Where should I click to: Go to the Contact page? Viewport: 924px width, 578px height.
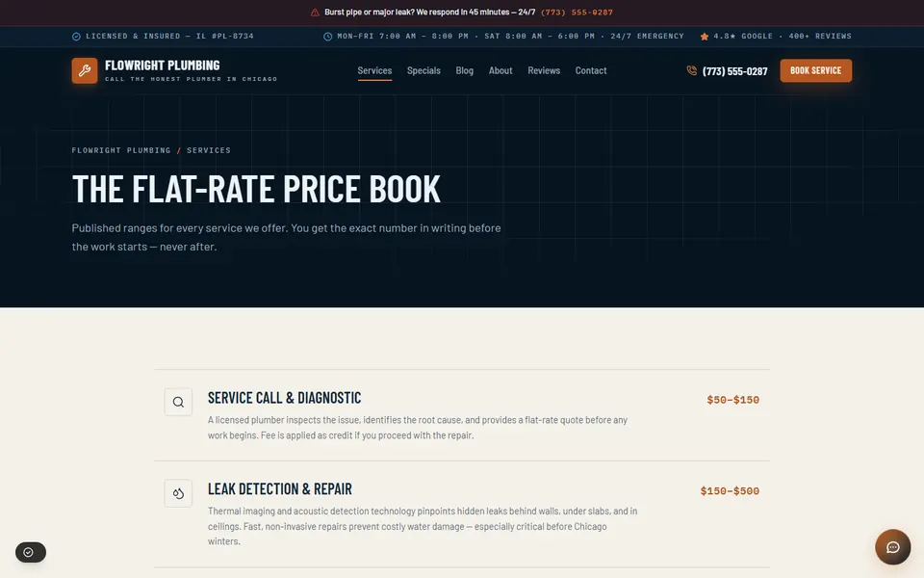591,70
